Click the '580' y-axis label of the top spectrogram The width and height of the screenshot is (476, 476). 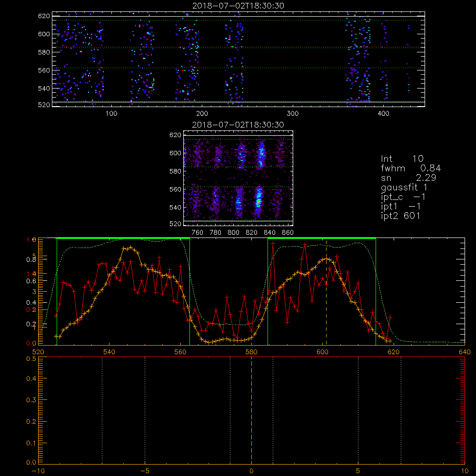tap(44, 52)
